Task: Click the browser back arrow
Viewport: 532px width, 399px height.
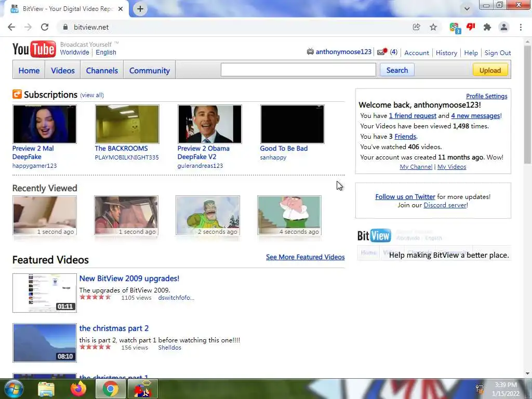Action: tap(11, 27)
